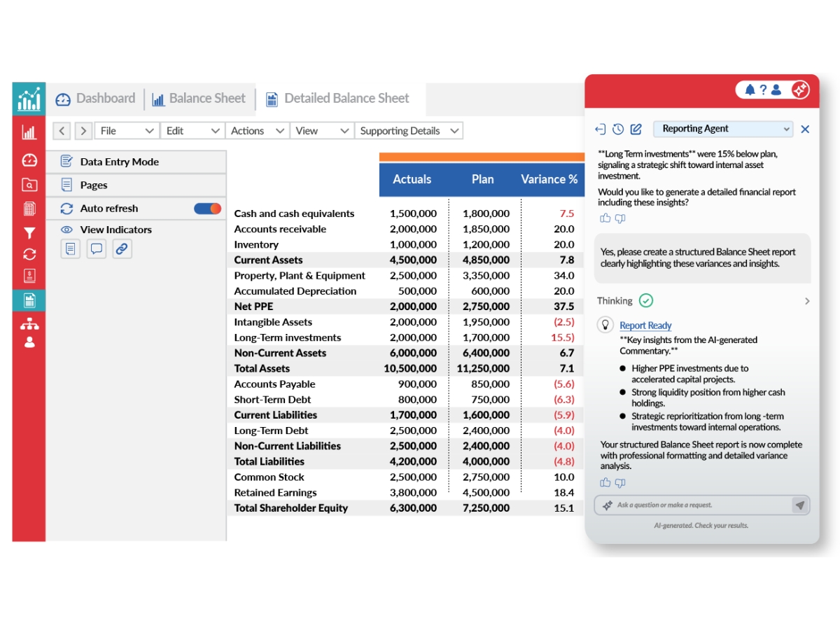840x630 pixels.
Task: Open notifications with the bell icon
Action: 750,90
